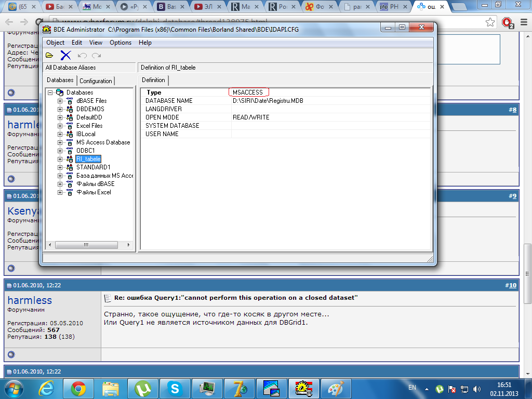532x399 pixels.
Task: Click the undo arrow icon in BDE toolbar
Action: click(x=82, y=55)
